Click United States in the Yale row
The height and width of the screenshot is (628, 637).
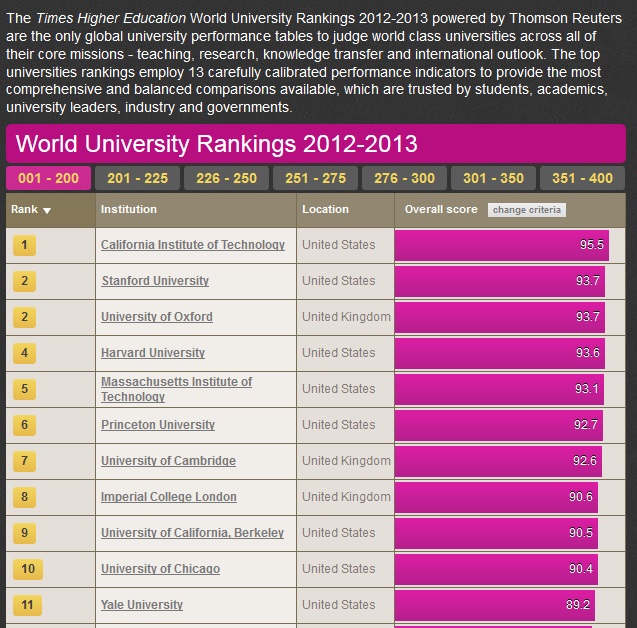[x=338, y=604]
